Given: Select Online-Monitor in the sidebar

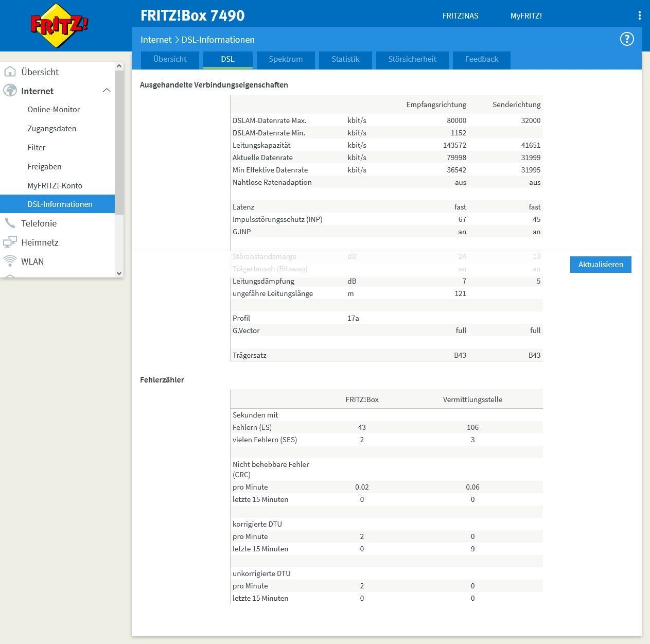Looking at the screenshot, I should [54, 110].
